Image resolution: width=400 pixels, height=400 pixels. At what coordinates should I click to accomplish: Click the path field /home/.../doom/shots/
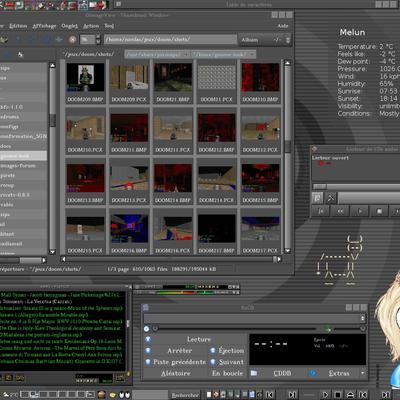(170, 39)
